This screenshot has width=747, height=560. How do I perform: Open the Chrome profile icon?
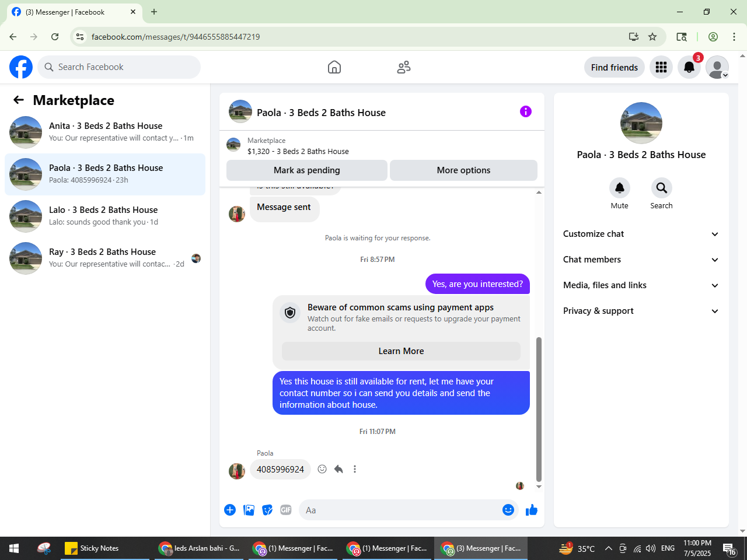coord(713,37)
